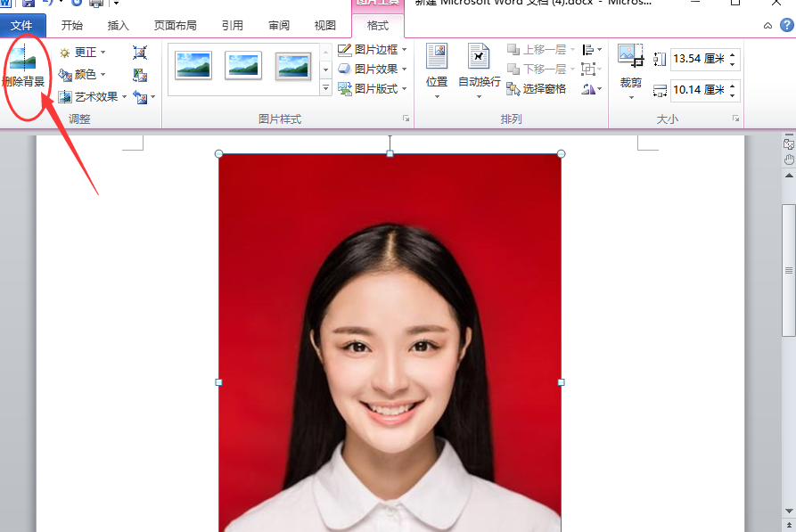Click the right-middle sizing handle of the picture

561,382
